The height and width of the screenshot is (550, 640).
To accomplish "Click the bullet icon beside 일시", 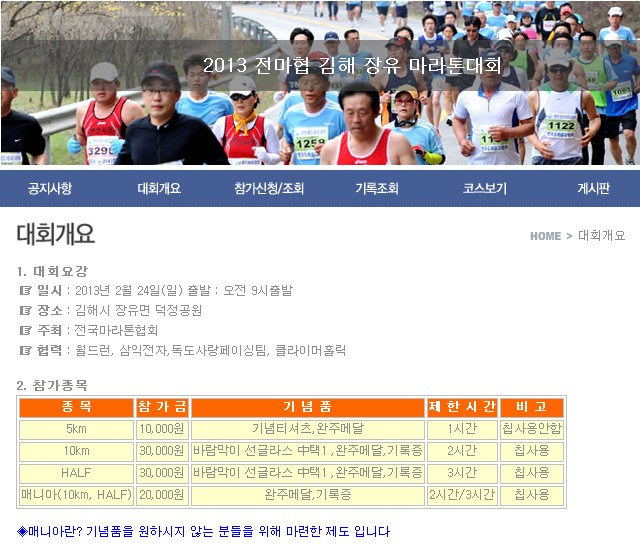I will tap(25, 291).
